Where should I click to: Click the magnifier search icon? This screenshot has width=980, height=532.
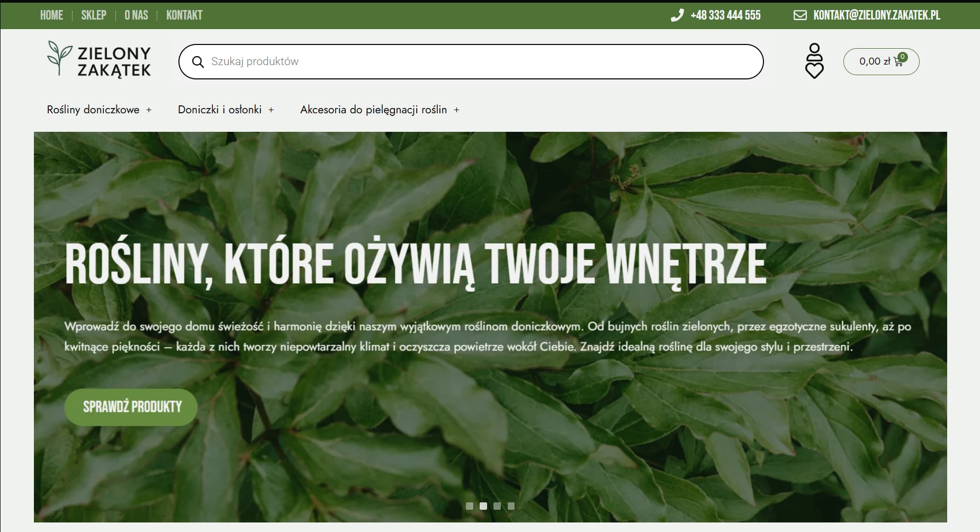click(x=198, y=62)
